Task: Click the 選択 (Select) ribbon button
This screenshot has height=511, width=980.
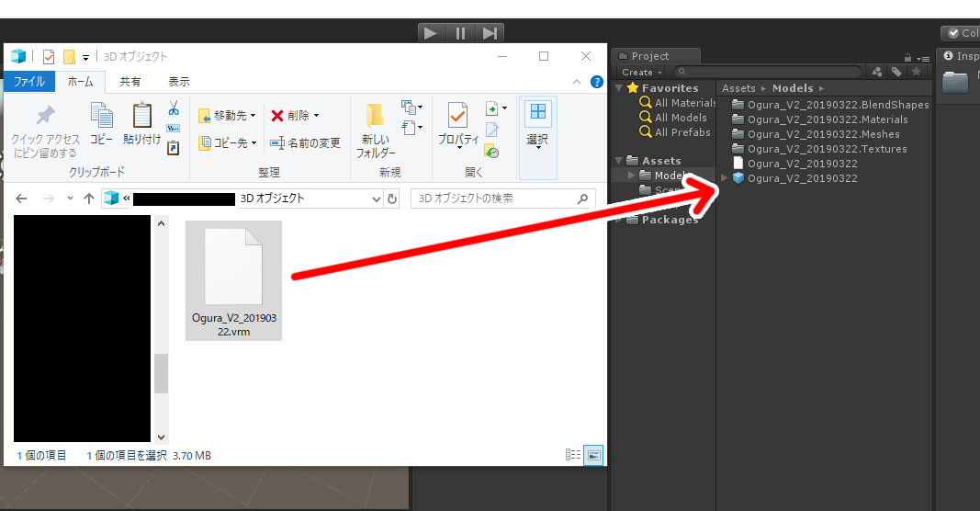Action: pos(537,138)
